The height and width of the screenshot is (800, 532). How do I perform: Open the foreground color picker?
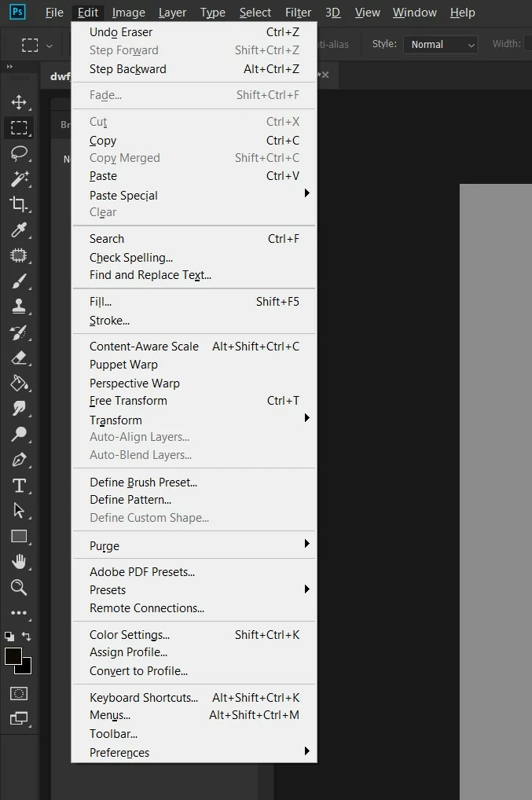coord(13,656)
